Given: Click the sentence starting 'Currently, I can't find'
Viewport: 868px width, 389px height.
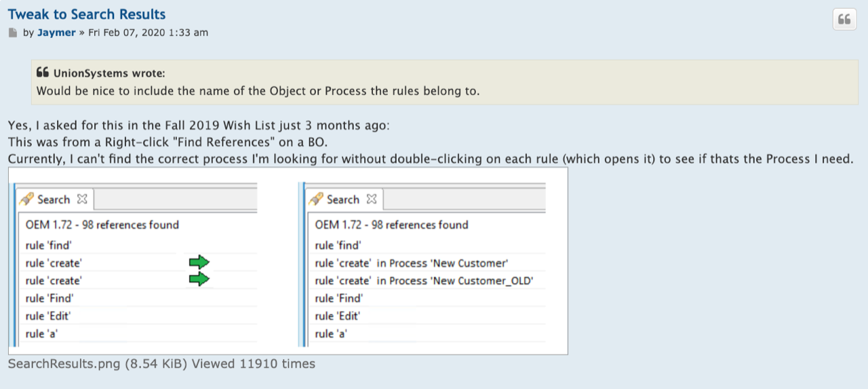Looking at the screenshot, I should pos(431,159).
